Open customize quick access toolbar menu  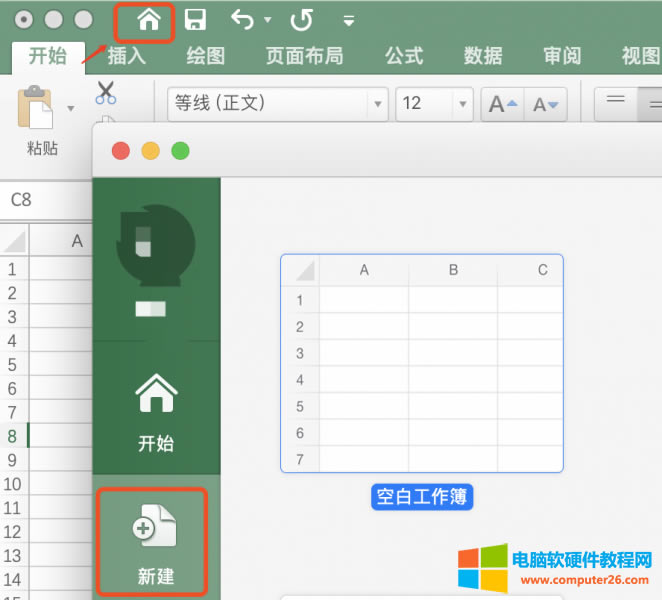pos(348,21)
